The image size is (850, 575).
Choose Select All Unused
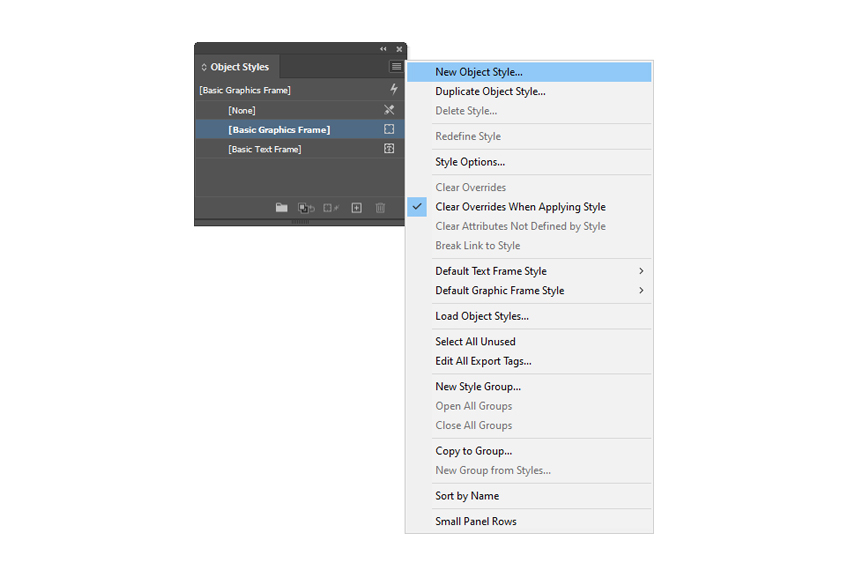pyautogui.click(x=529, y=342)
